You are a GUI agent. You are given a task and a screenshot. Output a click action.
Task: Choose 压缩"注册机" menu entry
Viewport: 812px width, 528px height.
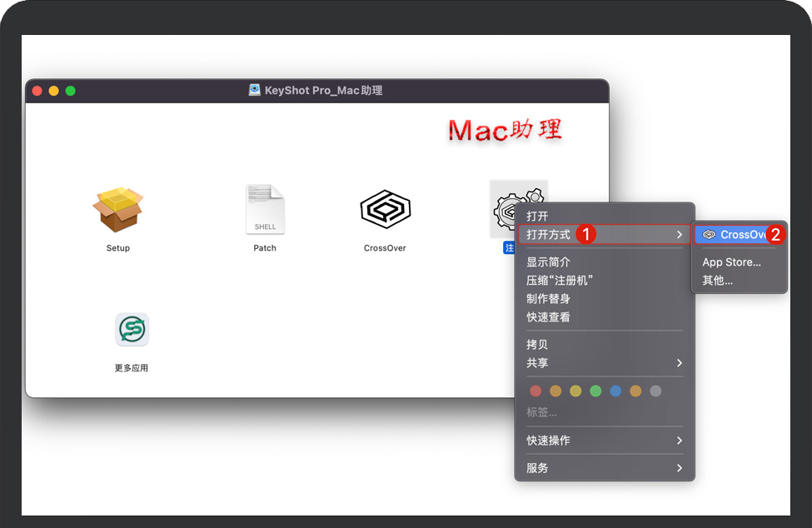(559, 281)
